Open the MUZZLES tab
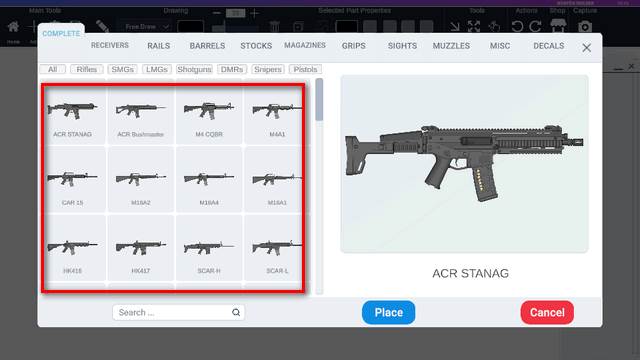Screen dimensions: 640x360 [x=451, y=46]
